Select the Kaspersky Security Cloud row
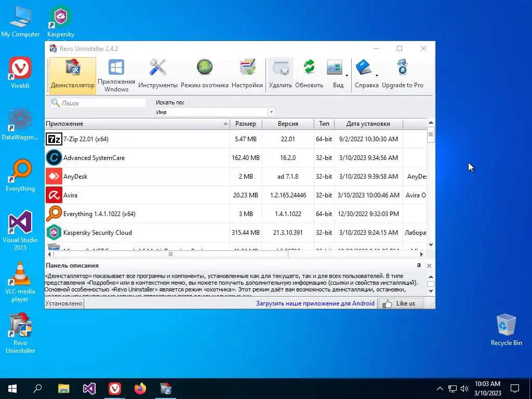Screen dimensions: 532x399 [235, 232]
